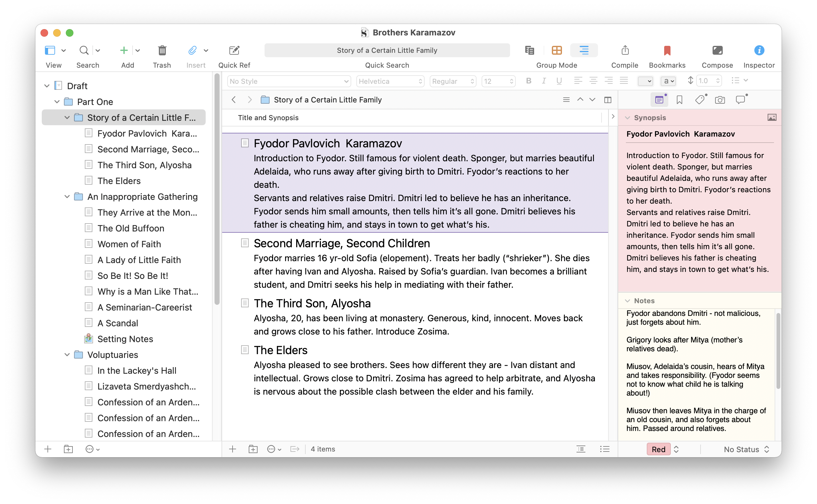Open the Compile toolbar icon

pyautogui.click(x=625, y=50)
